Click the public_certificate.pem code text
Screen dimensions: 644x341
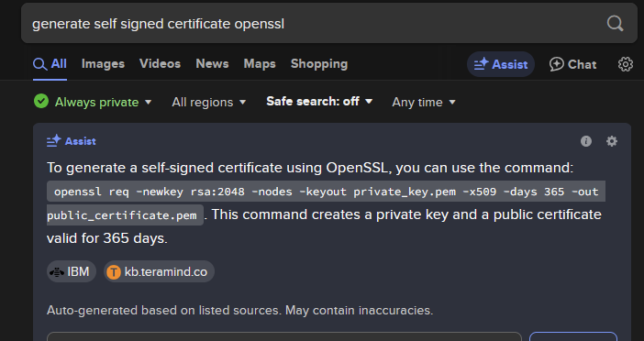tap(122, 215)
